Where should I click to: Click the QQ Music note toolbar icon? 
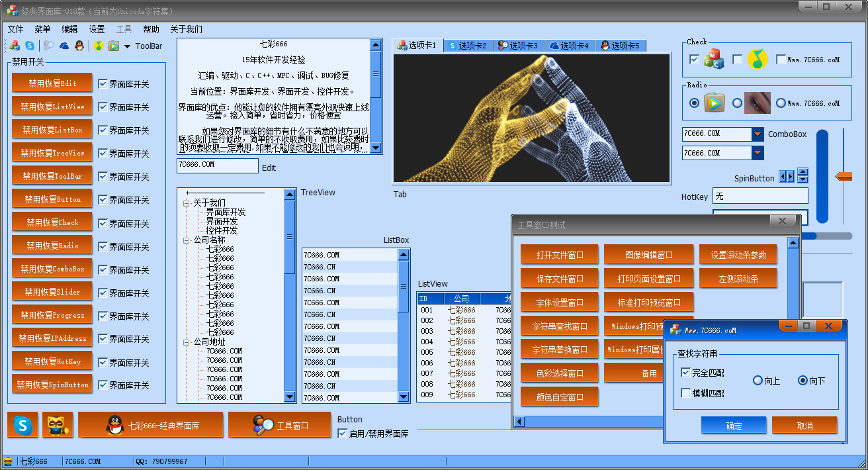(x=99, y=46)
